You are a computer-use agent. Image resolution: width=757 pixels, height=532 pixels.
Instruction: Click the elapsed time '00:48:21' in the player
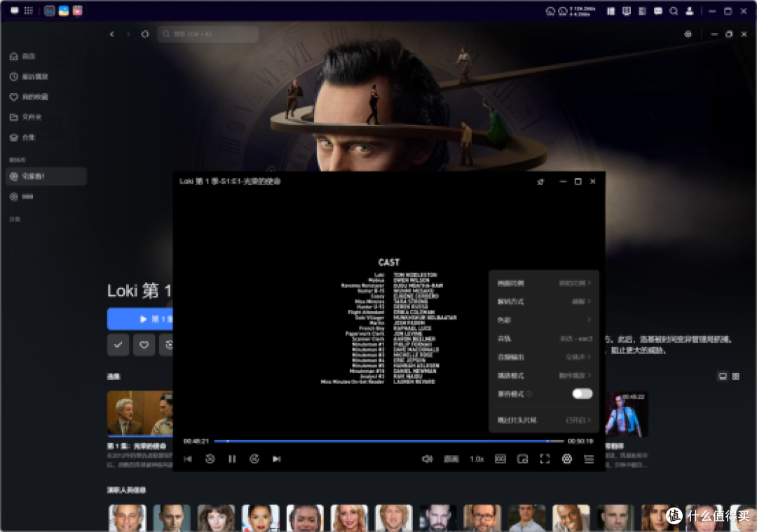196,442
